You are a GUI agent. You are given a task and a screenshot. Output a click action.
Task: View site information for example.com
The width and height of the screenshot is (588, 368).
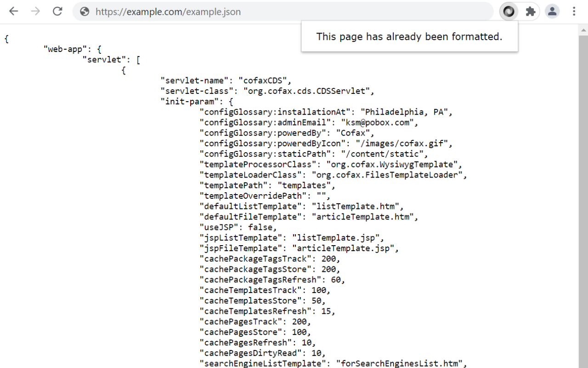pos(85,11)
